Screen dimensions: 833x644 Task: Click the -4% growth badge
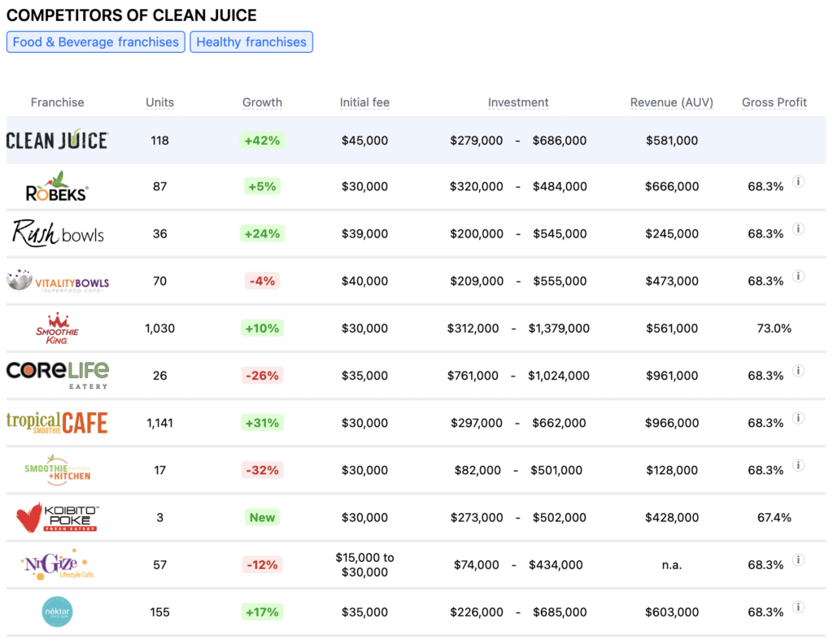point(263,281)
